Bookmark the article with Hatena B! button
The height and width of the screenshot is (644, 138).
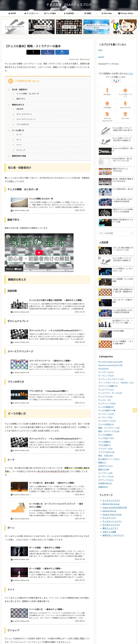coord(62,52)
